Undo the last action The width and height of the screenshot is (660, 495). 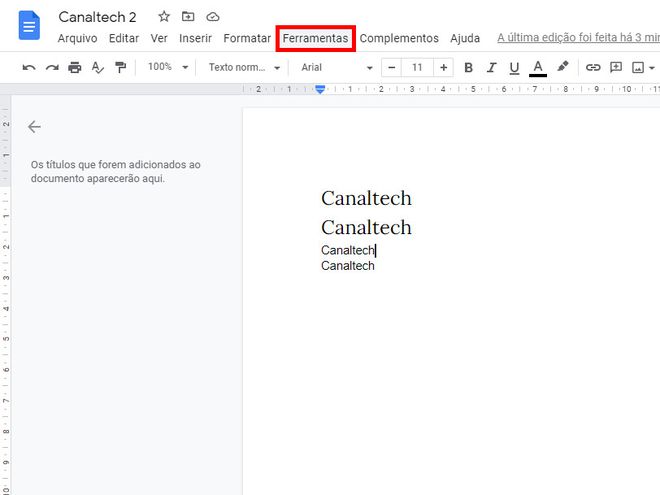coord(29,67)
